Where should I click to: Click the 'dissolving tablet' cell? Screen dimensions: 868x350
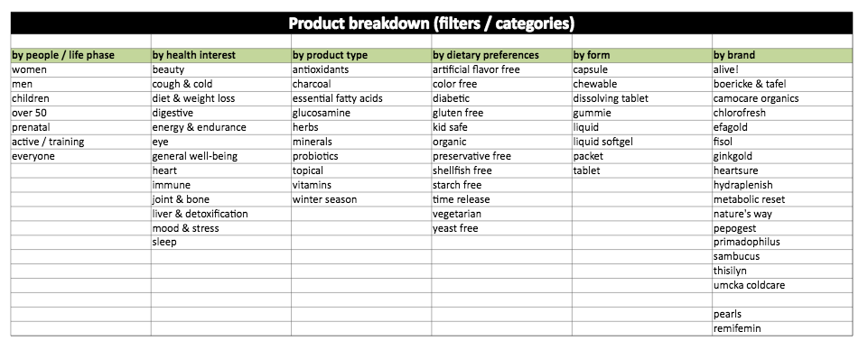tap(642, 98)
